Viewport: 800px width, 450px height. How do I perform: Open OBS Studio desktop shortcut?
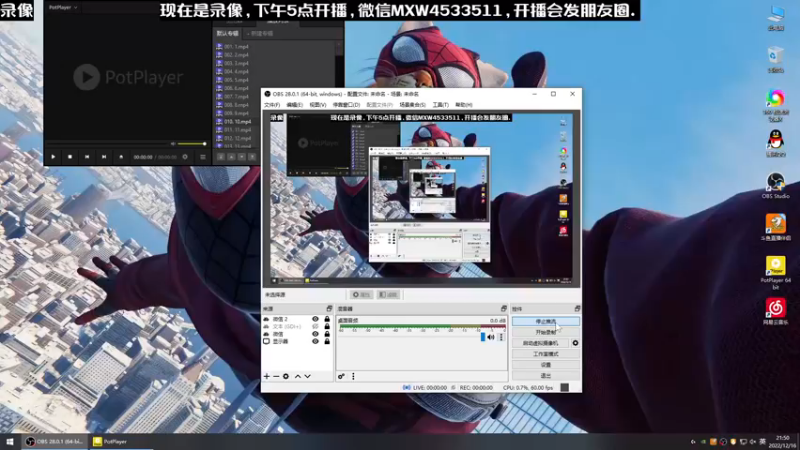[x=776, y=185]
